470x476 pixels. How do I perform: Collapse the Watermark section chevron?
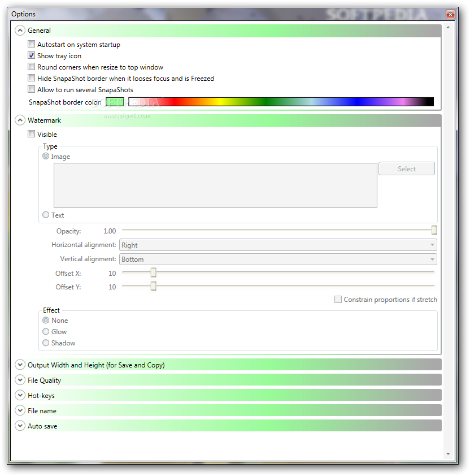tap(20, 120)
